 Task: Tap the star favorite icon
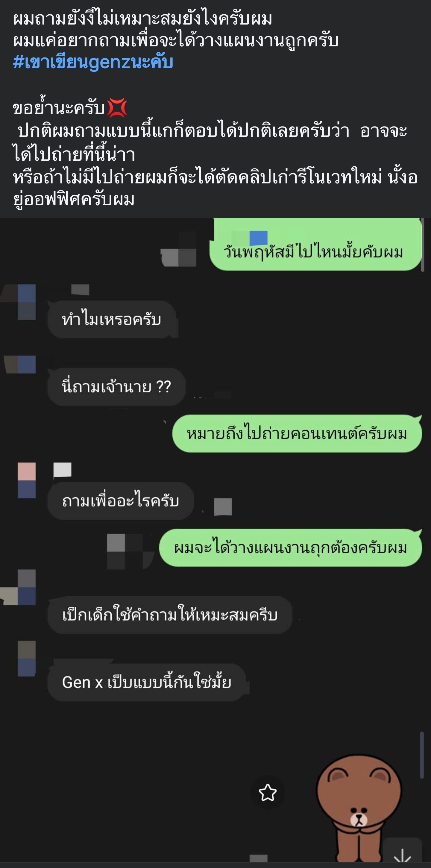pos(268,793)
